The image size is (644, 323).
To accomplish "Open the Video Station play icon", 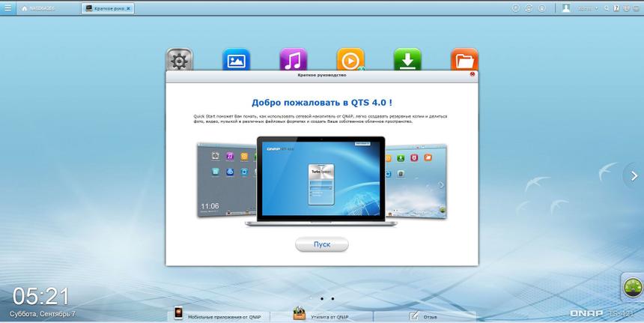I will pos(350,60).
